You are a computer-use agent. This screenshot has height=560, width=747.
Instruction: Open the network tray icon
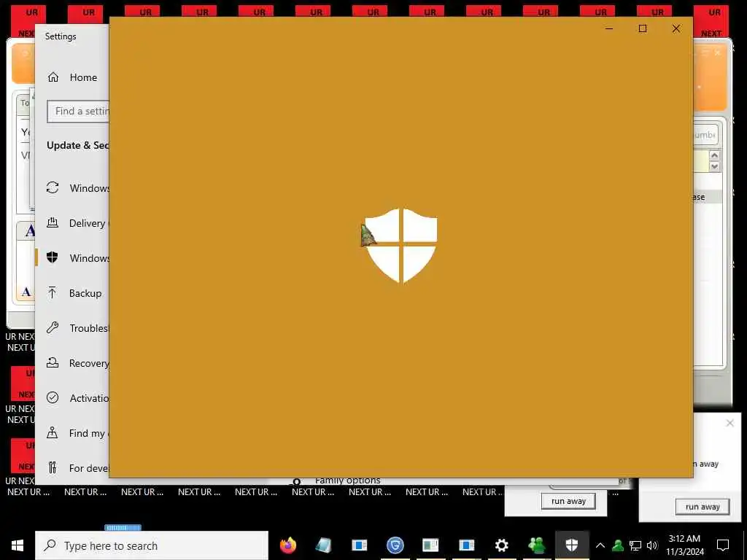[x=635, y=545]
